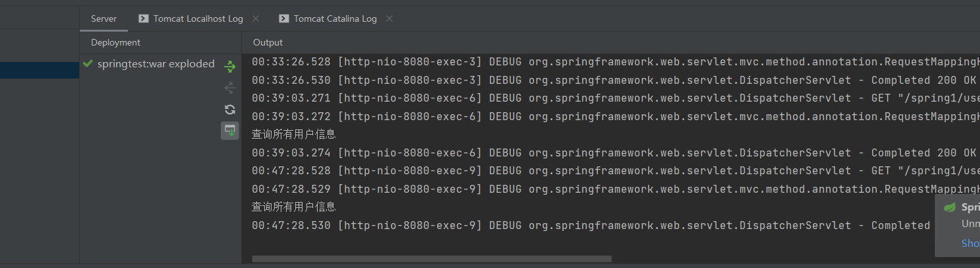
Task: Click the 00:33:26.530 Completed 200 OK line
Action: point(616,80)
